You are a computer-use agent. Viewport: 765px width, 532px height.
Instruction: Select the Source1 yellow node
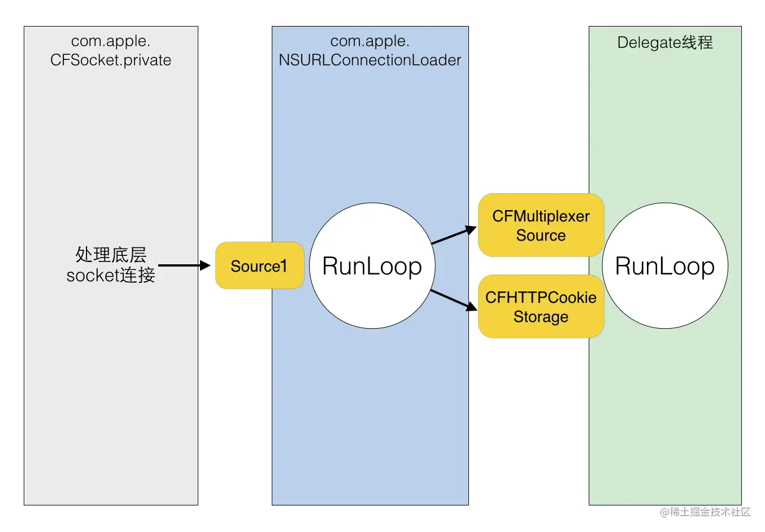pyautogui.click(x=259, y=265)
